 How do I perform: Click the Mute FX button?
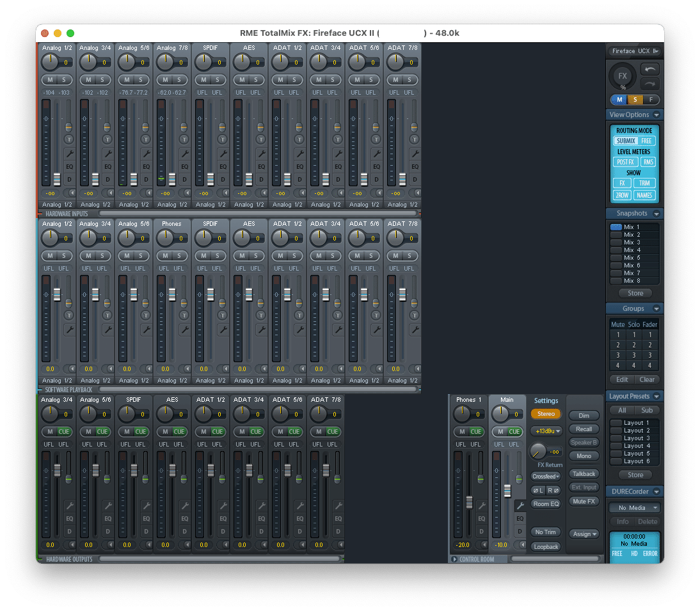[x=584, y=501]
